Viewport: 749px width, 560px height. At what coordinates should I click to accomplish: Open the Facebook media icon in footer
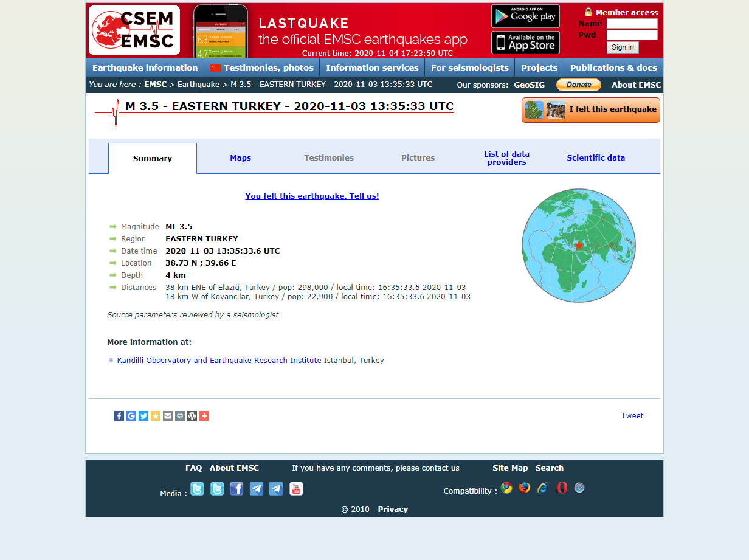(236, 489)
